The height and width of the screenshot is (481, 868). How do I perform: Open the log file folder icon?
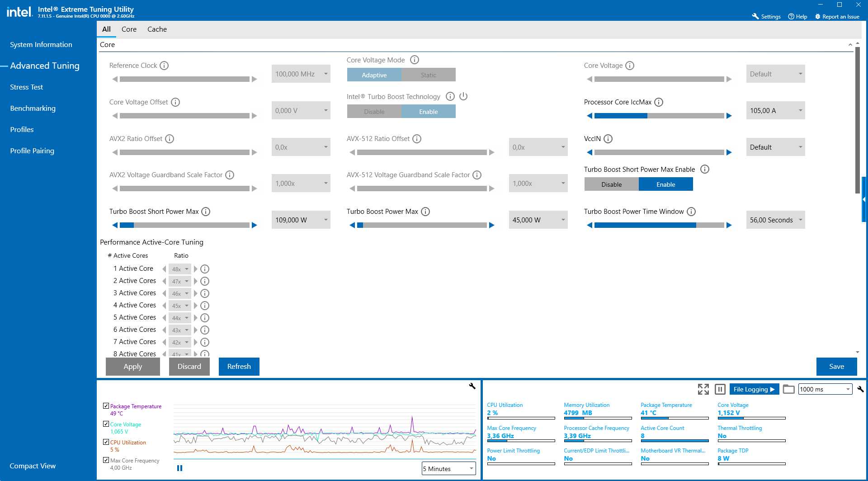[x=788, y=389]
